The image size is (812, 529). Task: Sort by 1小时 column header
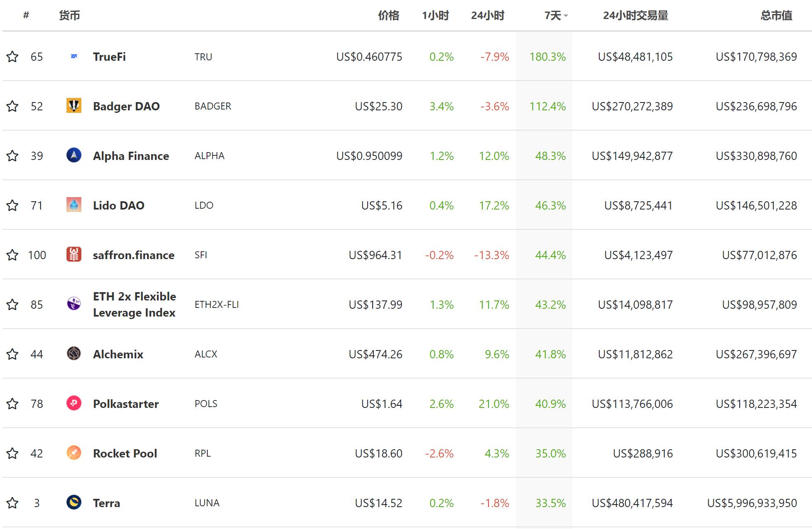(x=435, y=16)
